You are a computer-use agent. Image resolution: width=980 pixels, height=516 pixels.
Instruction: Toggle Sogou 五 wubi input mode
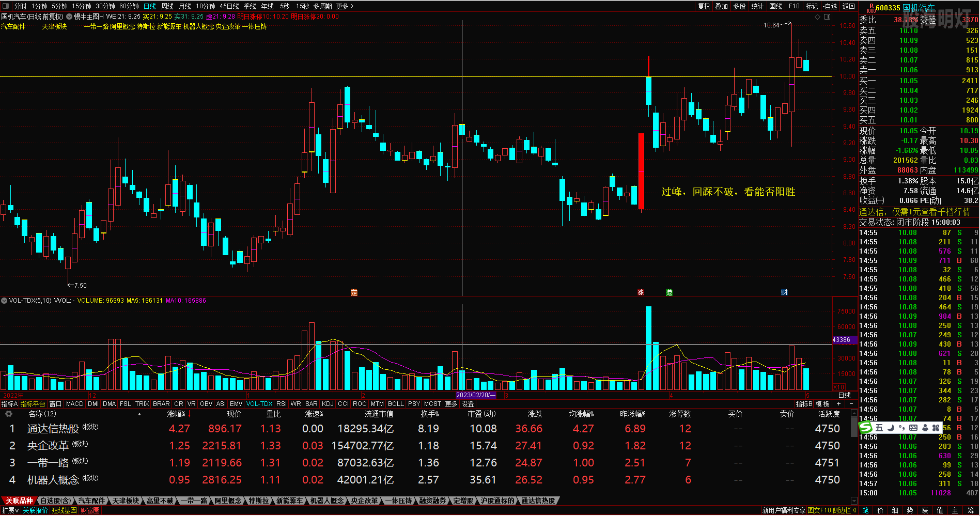tap(879, 428)
